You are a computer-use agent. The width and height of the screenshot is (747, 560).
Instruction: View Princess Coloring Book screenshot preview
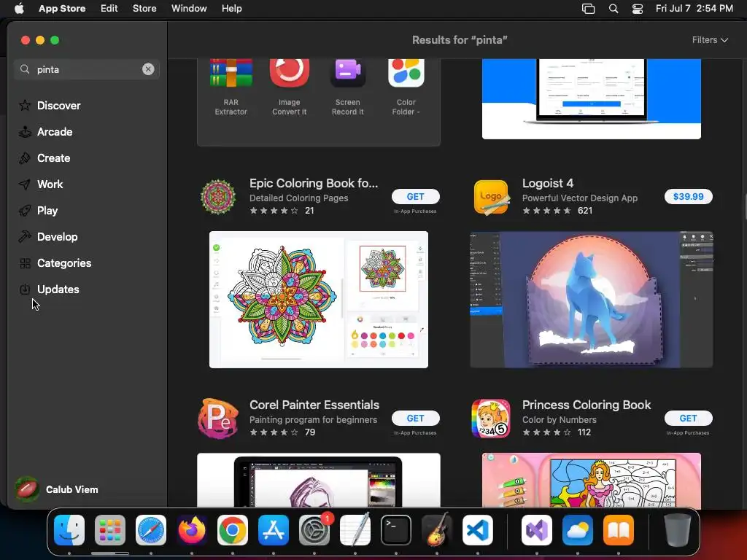point(591,480)
